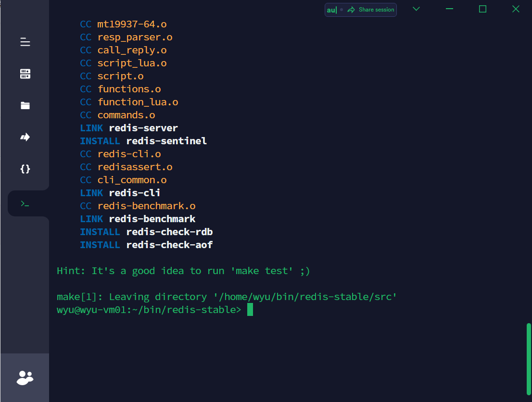Click the text 'commands.o'
The width and height of the screenshot is (532, 402).
[x=126, y=115]
